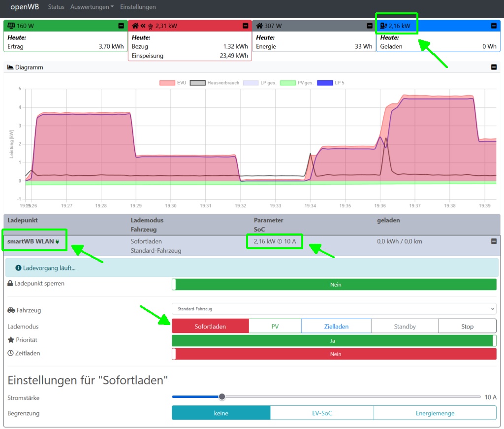Open Einstellungen in the navigation bar
The height and width of the screenshot is (429, 504).
coord(138,7)
